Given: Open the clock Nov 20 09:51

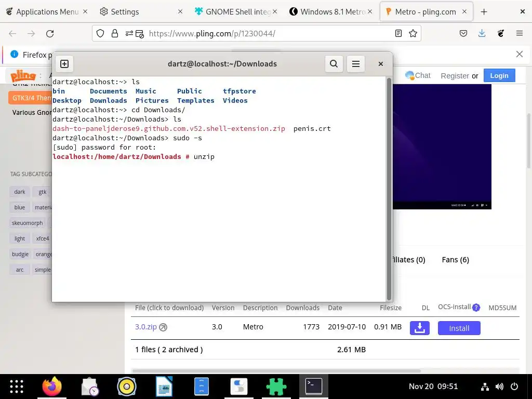Looking at the screenshot, I should [x=433, y=387].
